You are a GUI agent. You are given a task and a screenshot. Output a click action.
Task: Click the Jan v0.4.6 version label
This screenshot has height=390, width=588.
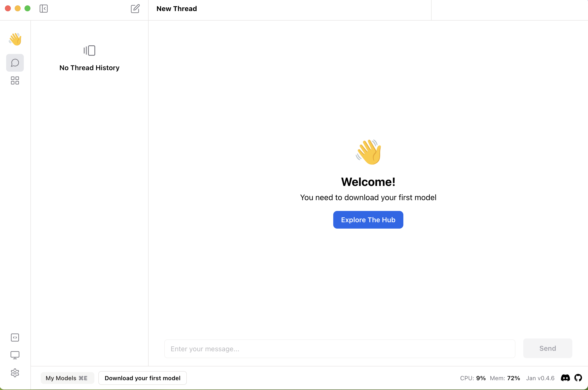[540, 378]
